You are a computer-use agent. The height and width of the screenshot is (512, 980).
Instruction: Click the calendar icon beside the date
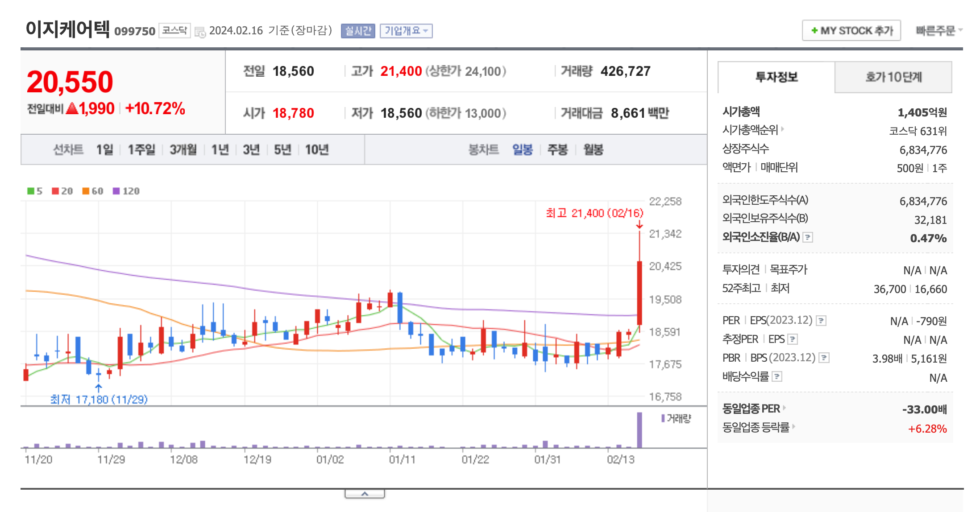coord(200,32)
